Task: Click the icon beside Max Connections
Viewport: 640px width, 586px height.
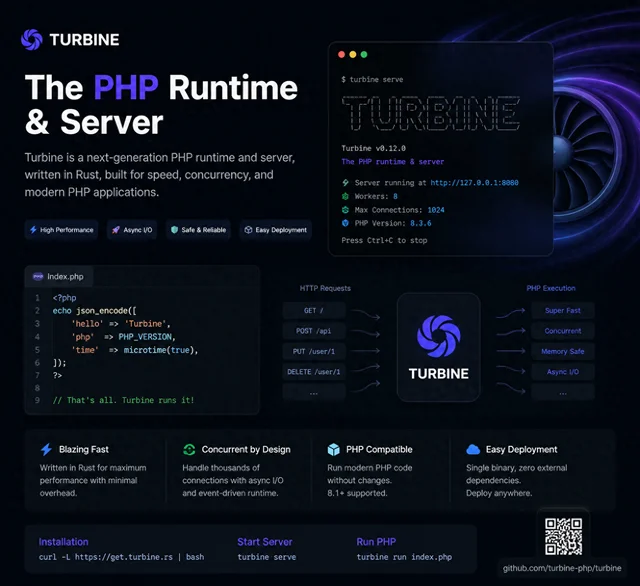Action: click(x=345, y=210)
